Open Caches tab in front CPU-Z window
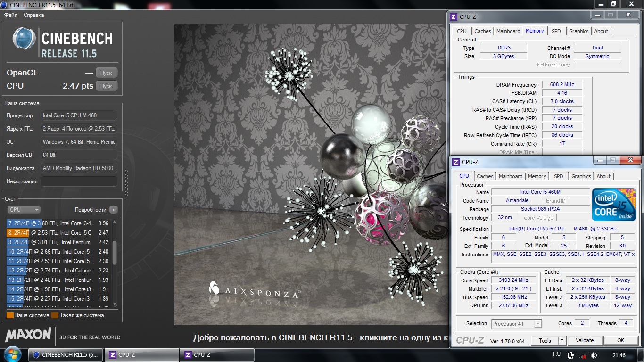Viewport: 644px width, 362px height. point(485,176)
